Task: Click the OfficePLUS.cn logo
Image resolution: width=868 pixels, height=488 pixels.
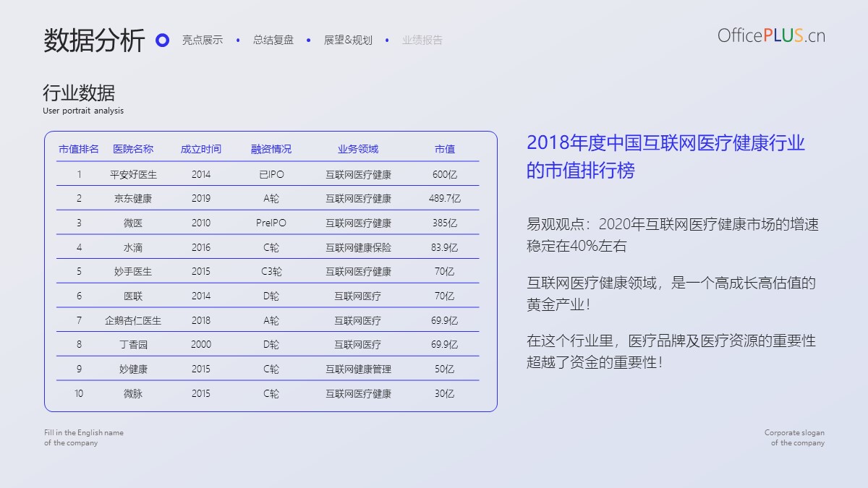Action: [x=771, y=35]
